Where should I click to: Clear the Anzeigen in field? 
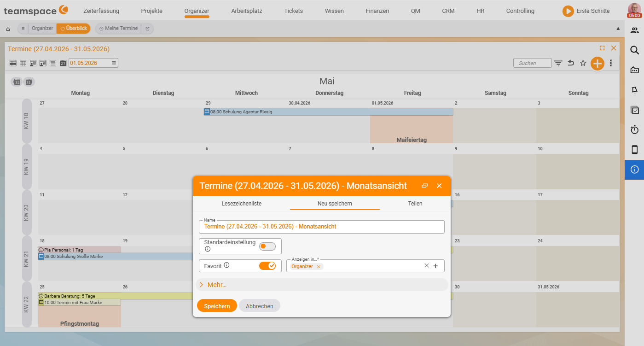pyautogui.click(x=427, y=265)
